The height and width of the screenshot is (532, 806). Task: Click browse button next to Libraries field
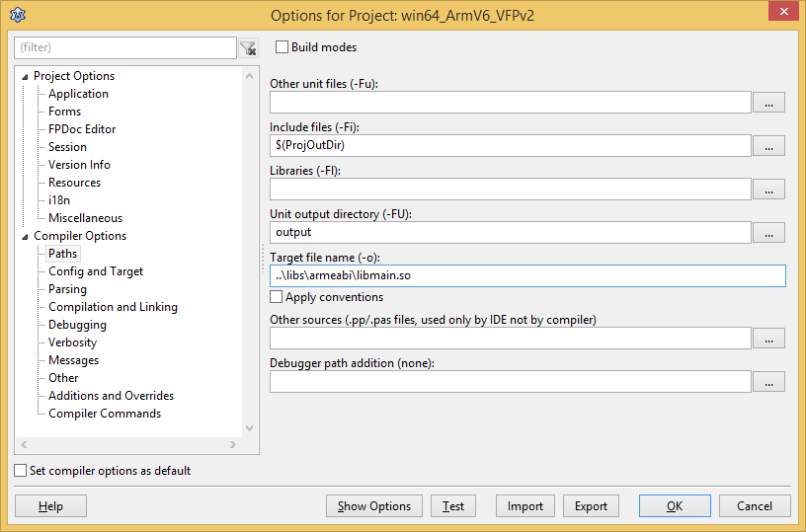tap(768, 189)
